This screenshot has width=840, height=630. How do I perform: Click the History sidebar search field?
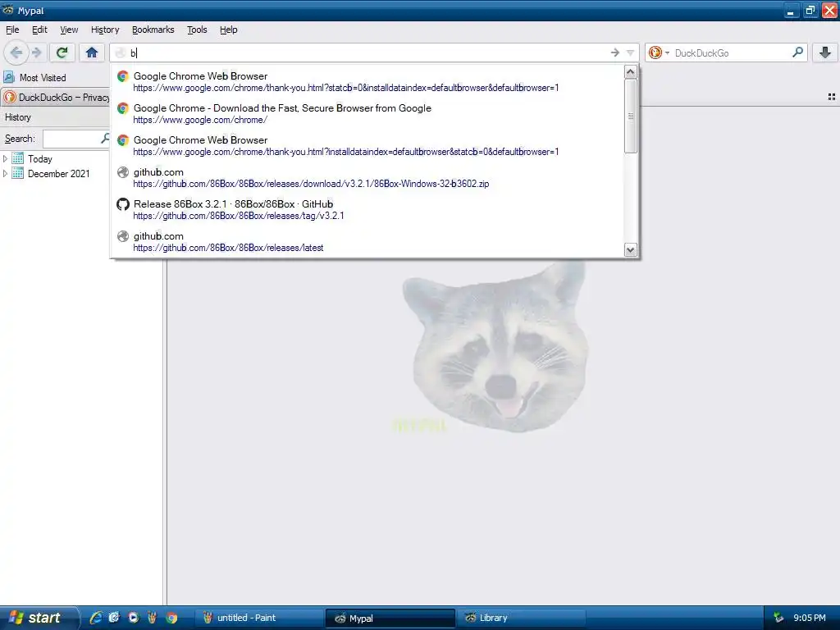(72, 139)
